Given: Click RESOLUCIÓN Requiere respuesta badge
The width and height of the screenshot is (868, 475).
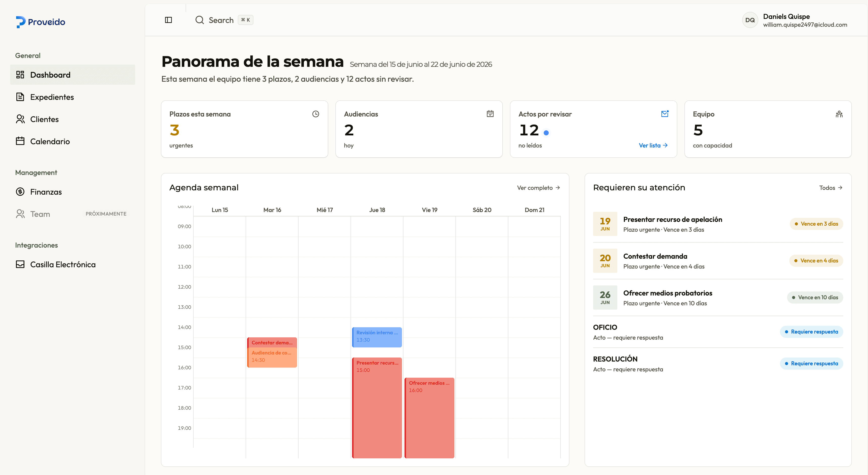Looking at the screenshot, I should 812,364.
